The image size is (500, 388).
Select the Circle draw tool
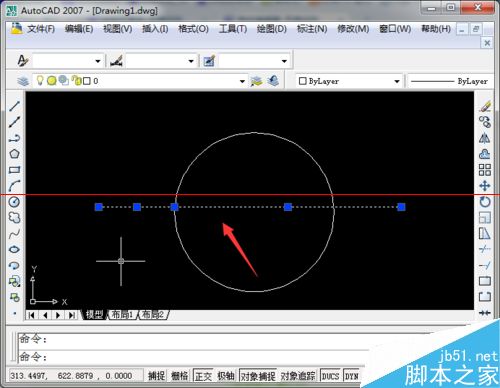coord(14,202)
